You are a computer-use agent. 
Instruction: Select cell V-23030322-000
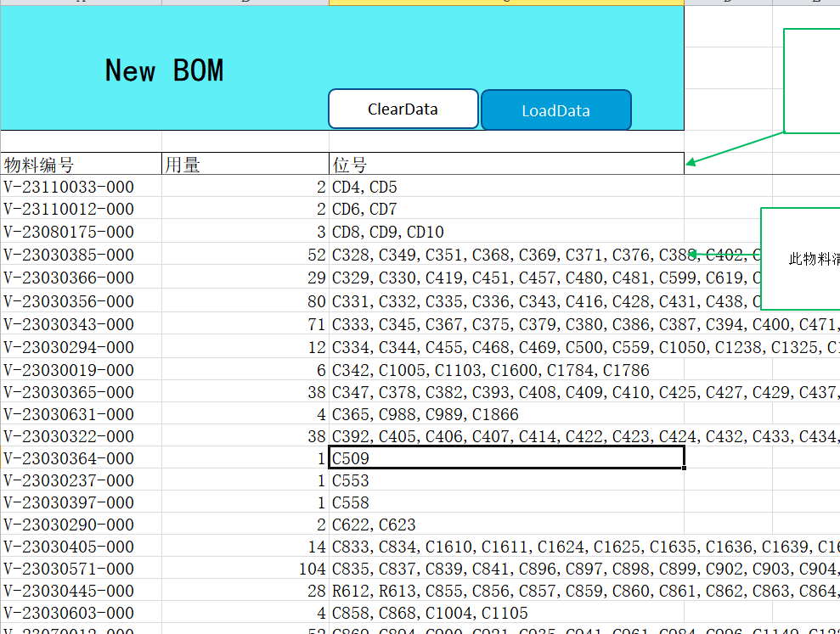[81, 436]
